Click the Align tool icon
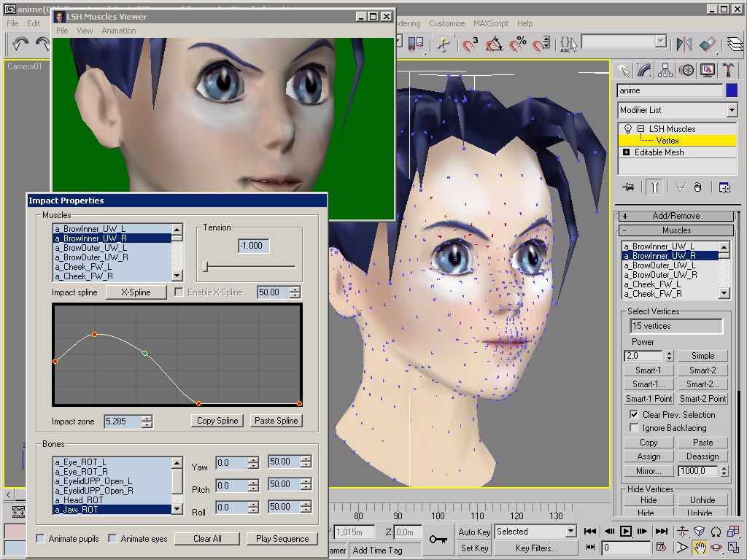The image size is (747, 560). 708,44
